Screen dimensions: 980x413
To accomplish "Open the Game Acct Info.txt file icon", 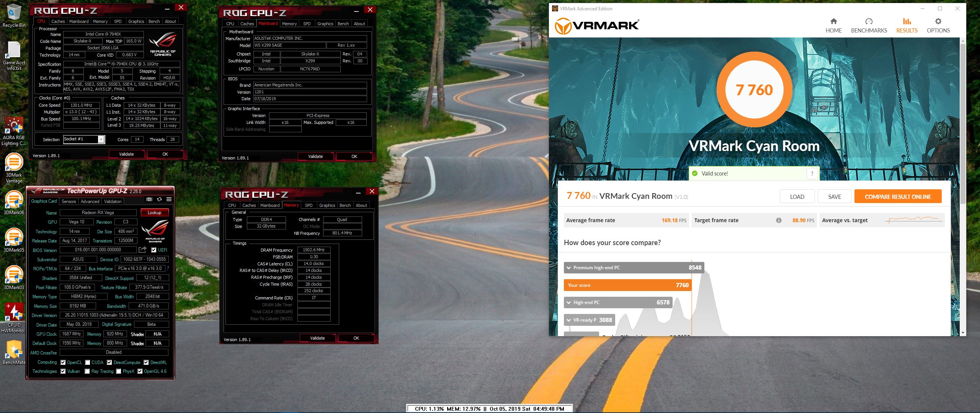I will pyautogui.click(x=14, y=56).
